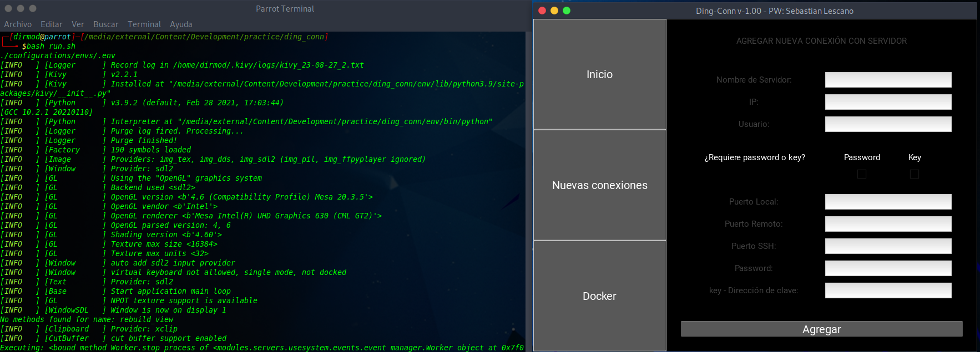Open the Nuevas conexiones section
The width and height of the screenshot is (980, 352).
coord(600,185)
